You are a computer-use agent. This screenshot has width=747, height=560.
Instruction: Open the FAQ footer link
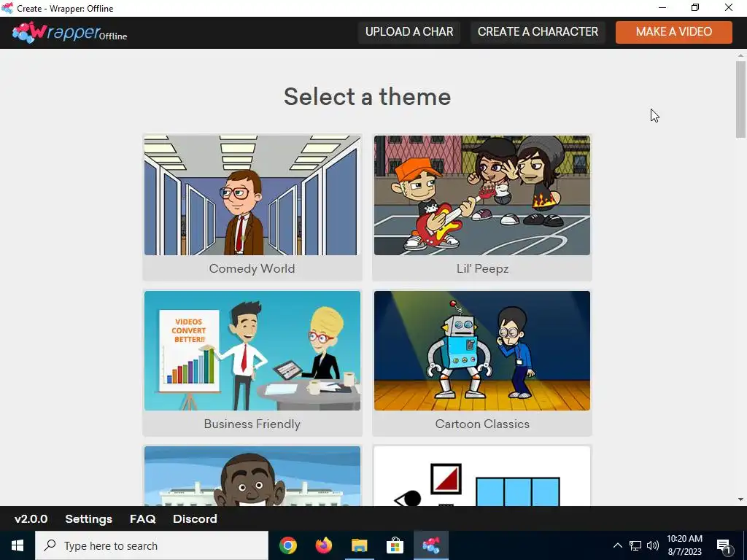click(x=143, y=519)
